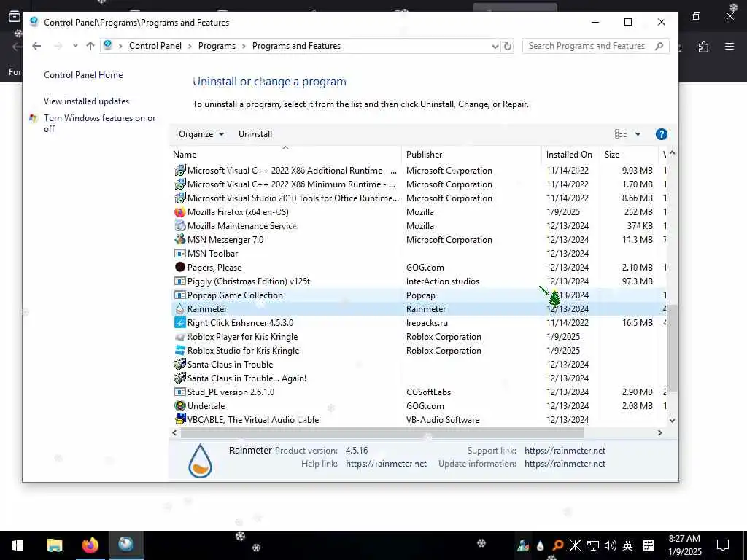Open File Explorer from the taskbar
Screen dimensions: 747x560
[x=54, y=545]
